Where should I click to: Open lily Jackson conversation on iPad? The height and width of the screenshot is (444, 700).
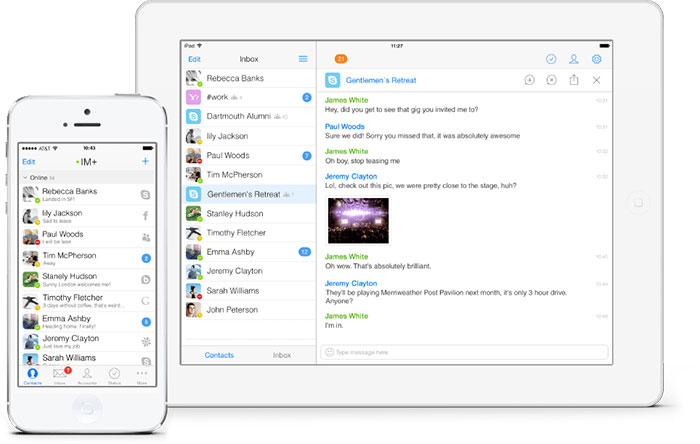pos(249,136)
